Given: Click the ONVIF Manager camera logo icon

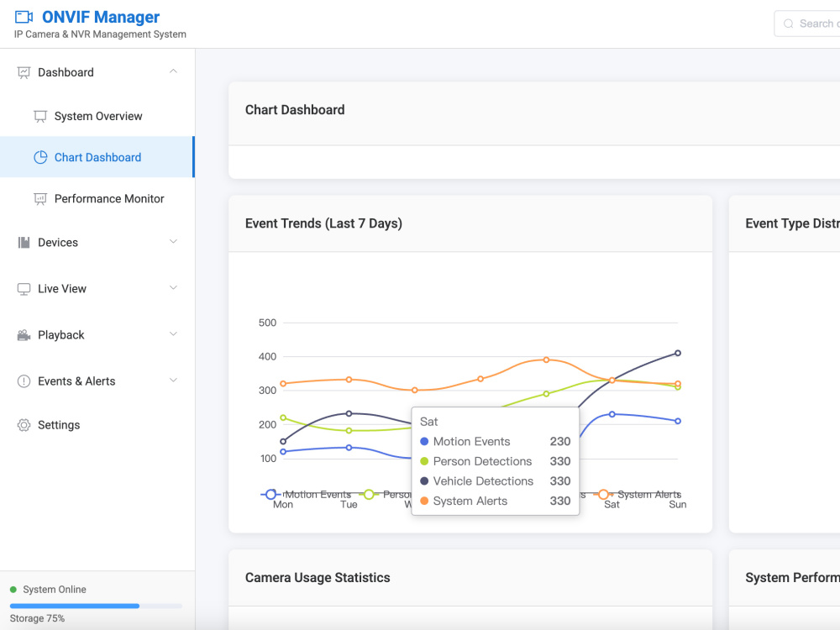Looking at the screenshot, I should point(24,17).
